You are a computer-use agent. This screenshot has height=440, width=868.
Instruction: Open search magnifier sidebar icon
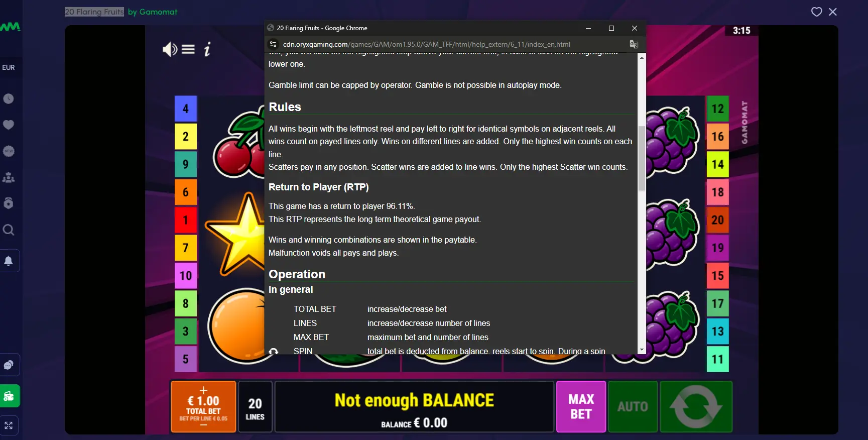9,230
